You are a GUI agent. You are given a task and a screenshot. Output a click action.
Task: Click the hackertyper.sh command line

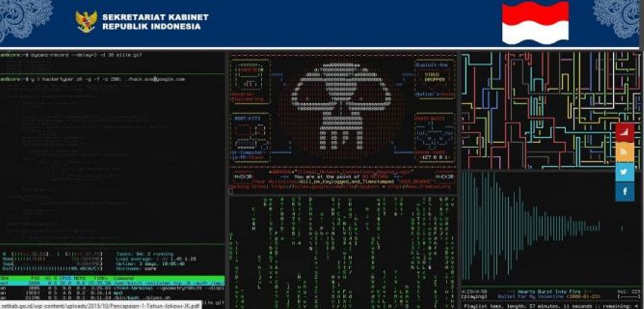pos(94,79)
